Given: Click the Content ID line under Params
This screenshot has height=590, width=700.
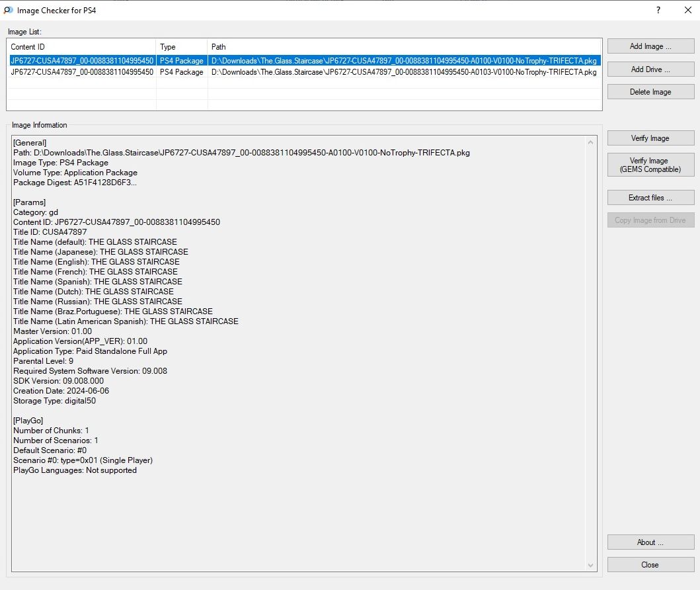Looking at the screenshot, I should (116, 222).
